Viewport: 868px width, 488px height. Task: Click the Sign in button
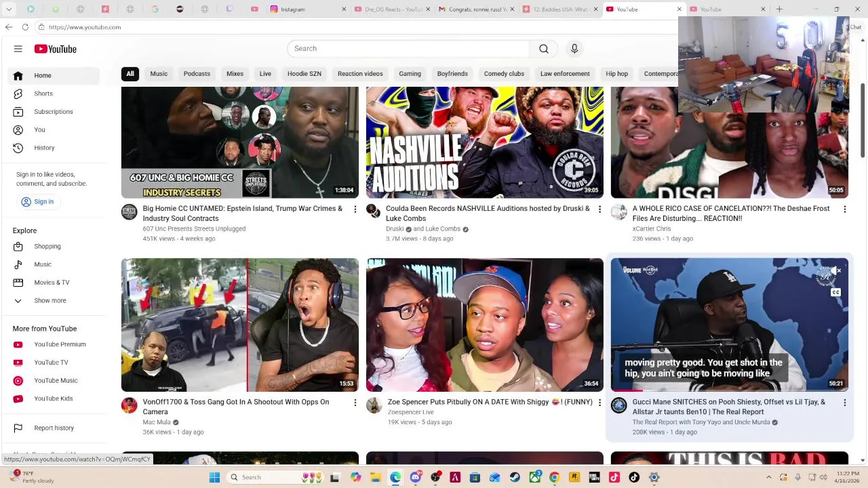(37, 202)
